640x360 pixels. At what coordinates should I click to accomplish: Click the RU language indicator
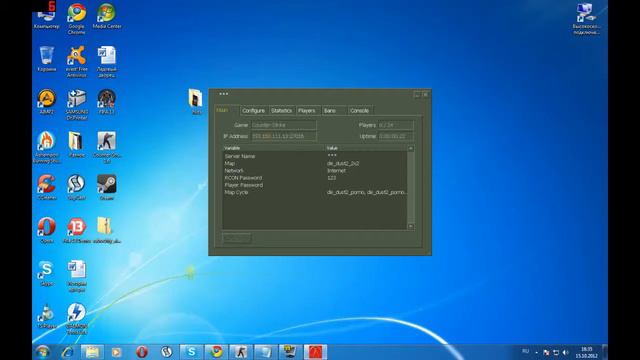[525, 351]
